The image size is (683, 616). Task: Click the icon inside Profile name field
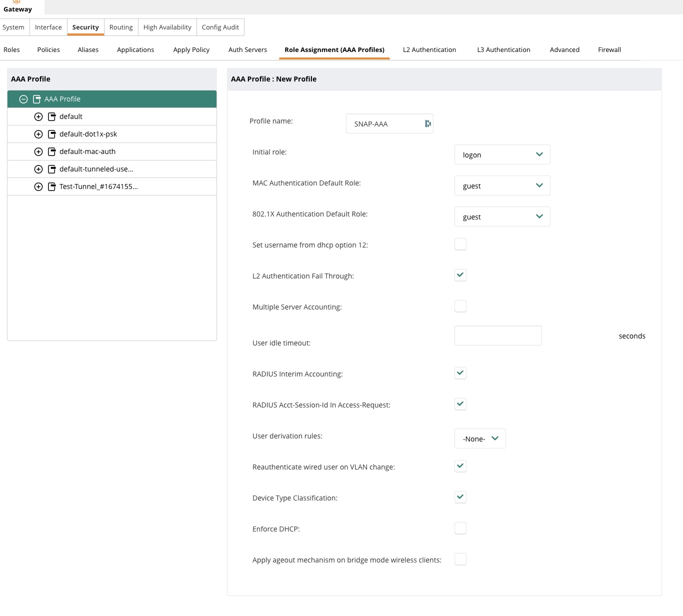[x=427, y=123]
